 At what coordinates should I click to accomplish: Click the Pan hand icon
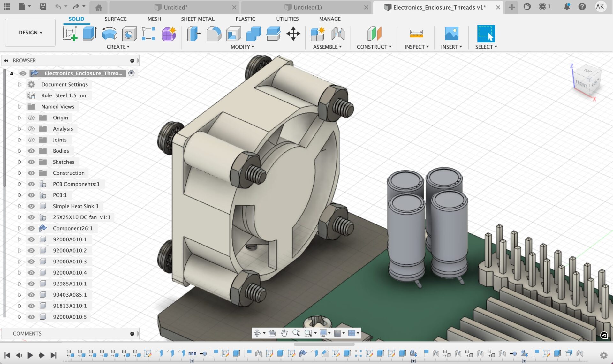tap(284, 333)
